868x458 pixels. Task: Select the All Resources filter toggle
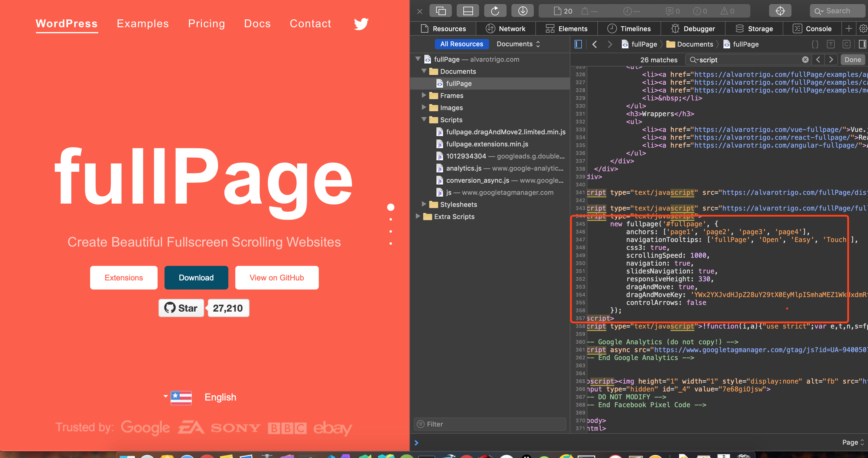coord(462,44)
